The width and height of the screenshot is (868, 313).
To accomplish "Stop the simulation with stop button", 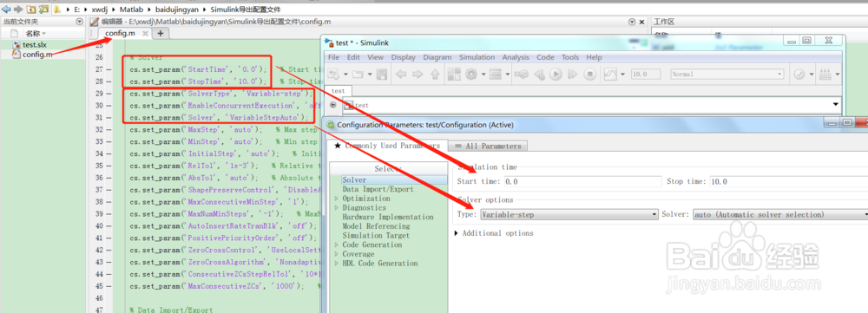I will pyautogui.click(x=590, y=74).
